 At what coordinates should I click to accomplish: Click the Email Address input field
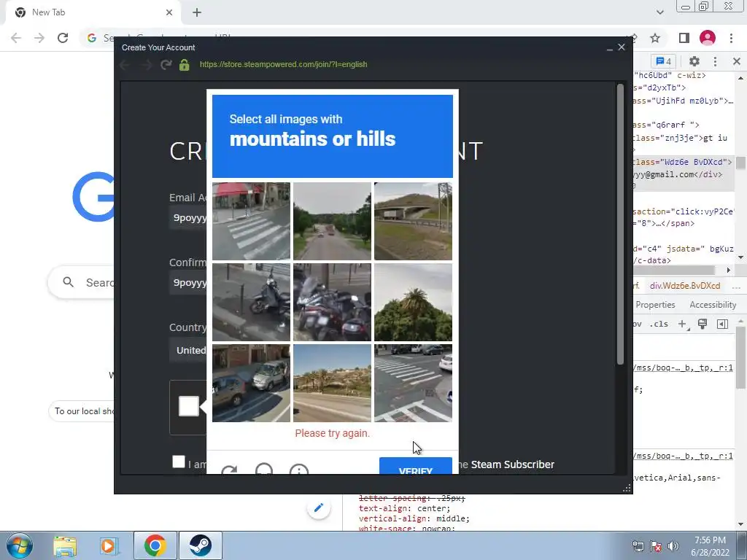(187, 217)
